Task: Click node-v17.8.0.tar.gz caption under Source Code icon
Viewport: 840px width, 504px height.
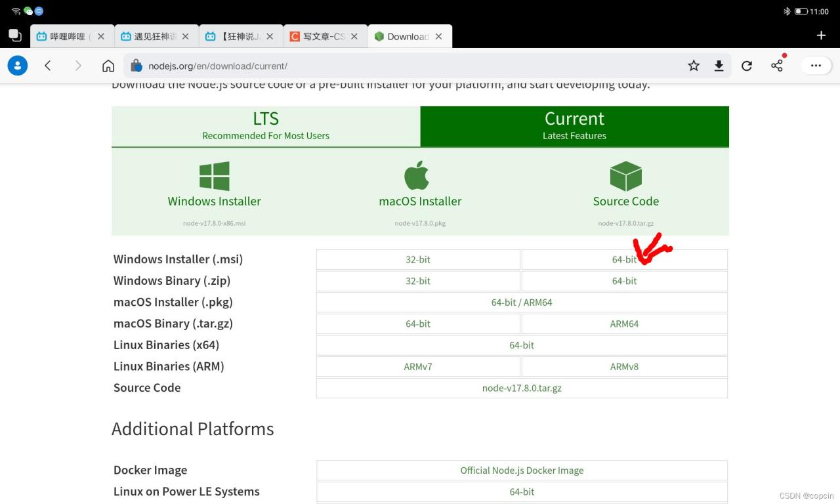Action: (x=626, y=223)
